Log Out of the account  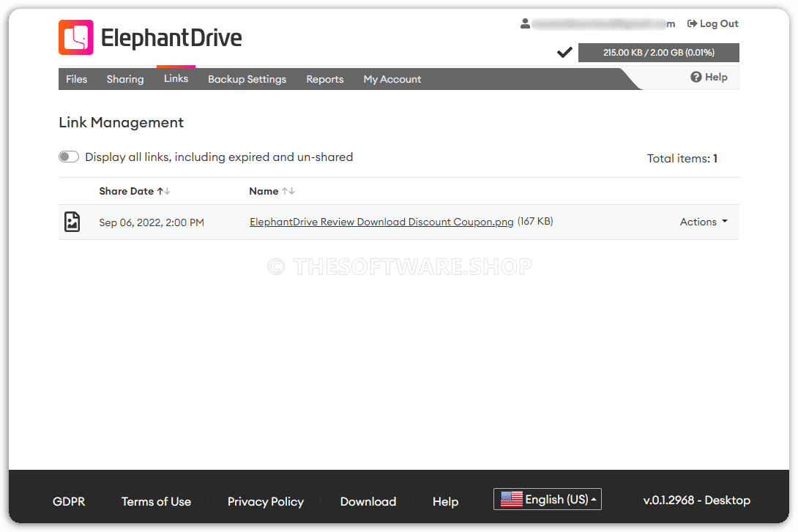coord(713,23)
